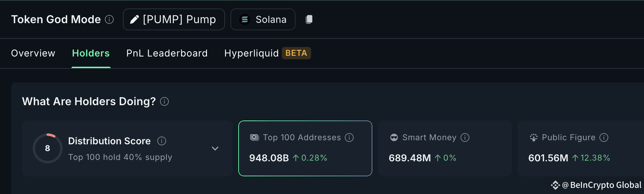Open the [PUMP] Pump token selector
This screenshot has height=194, width=644.
click(174, 19)
